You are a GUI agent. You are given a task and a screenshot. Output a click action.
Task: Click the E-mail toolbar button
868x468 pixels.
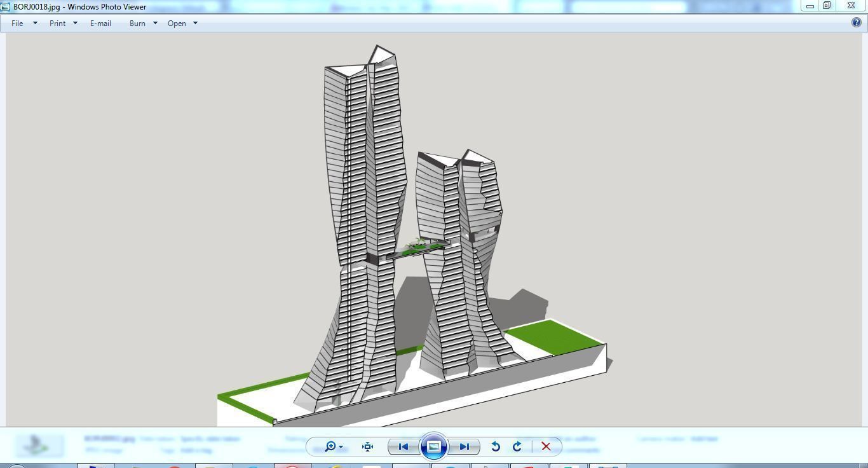pyautogui.click(x=100, y=23)
